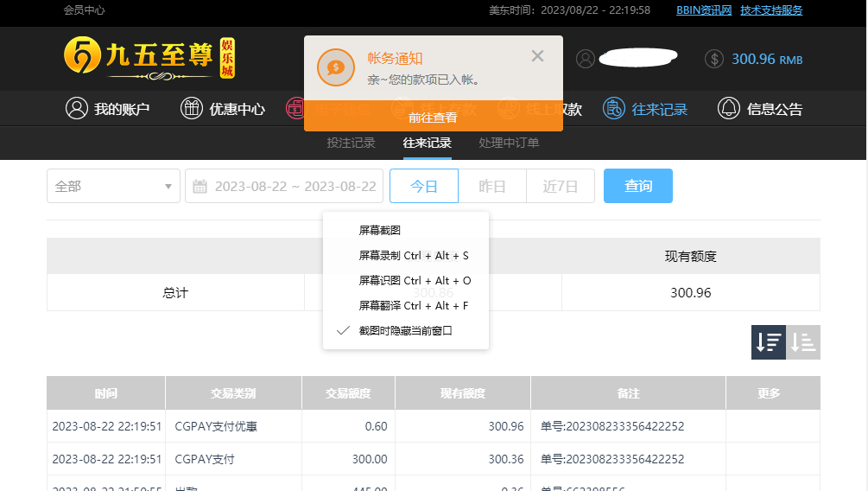Click the 300.96 RMB balance text
The height and width of the screenshot is (491, 868).
pos(767,59)
